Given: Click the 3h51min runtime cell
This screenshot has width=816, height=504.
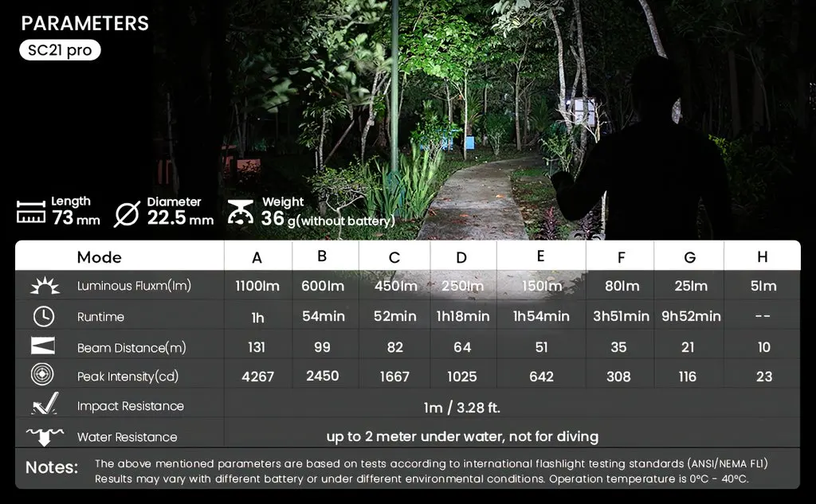Looking at the screenshot, I should [x=621, y=316].
